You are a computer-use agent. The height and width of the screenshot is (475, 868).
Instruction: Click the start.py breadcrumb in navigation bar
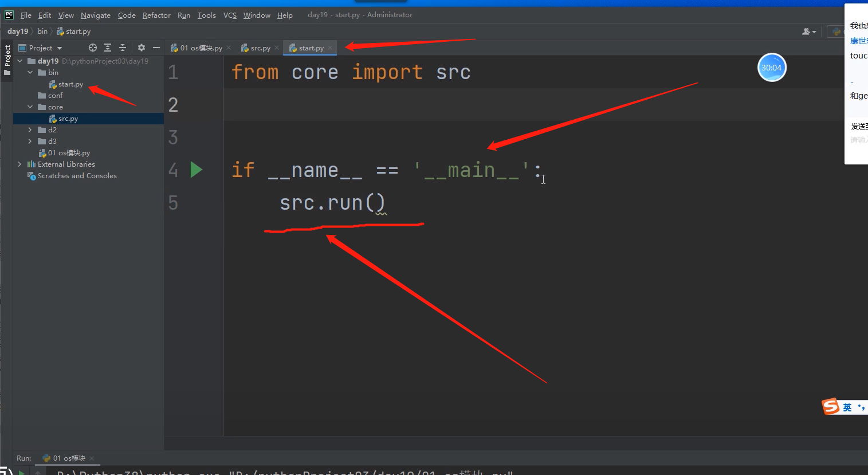point(74,32)
